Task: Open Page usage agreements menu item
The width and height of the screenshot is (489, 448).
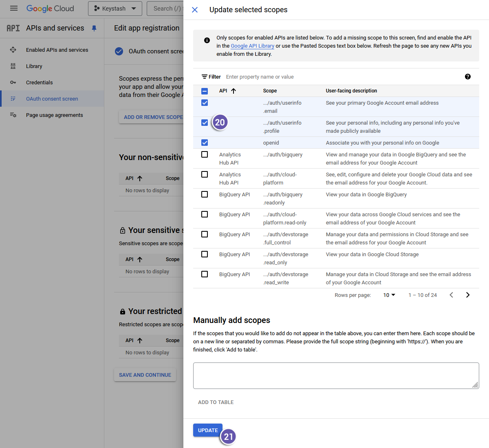Action: point(55,115)
